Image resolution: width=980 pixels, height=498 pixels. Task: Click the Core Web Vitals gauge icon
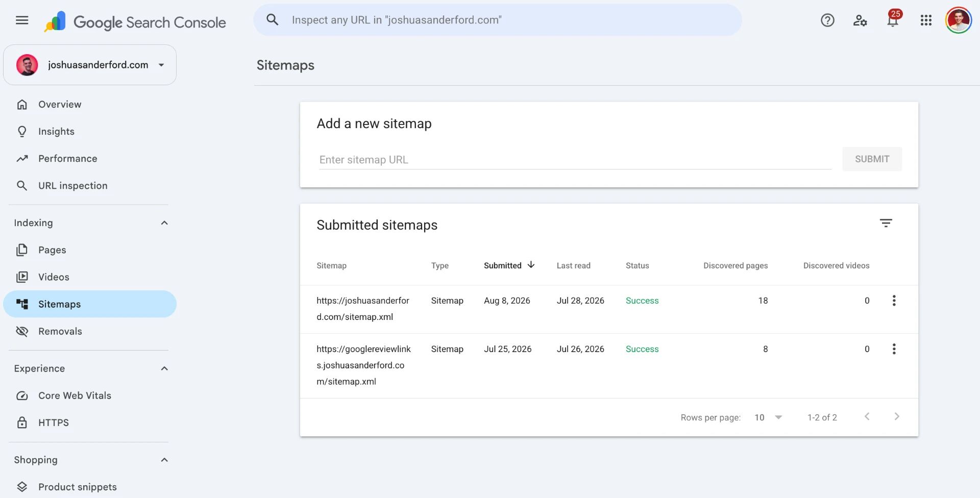point(22,395)
